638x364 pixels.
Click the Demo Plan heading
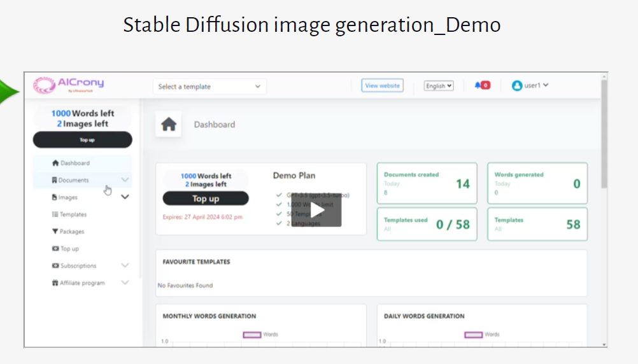[294, 176]
